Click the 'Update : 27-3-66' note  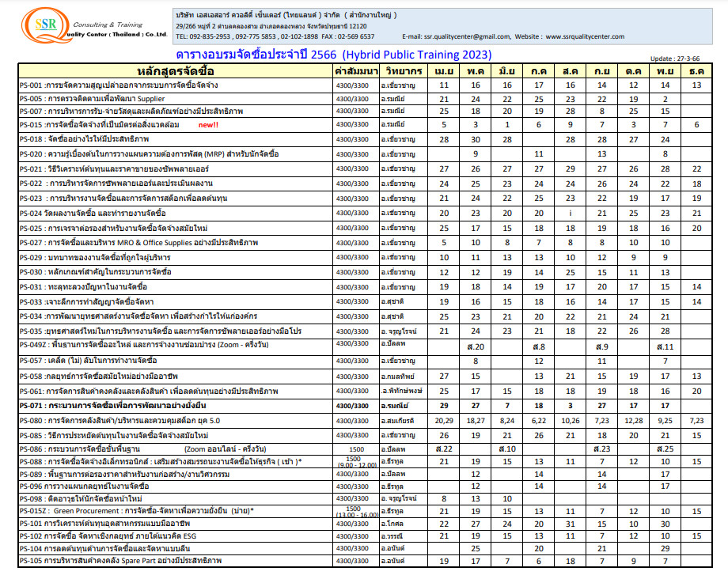675,59
